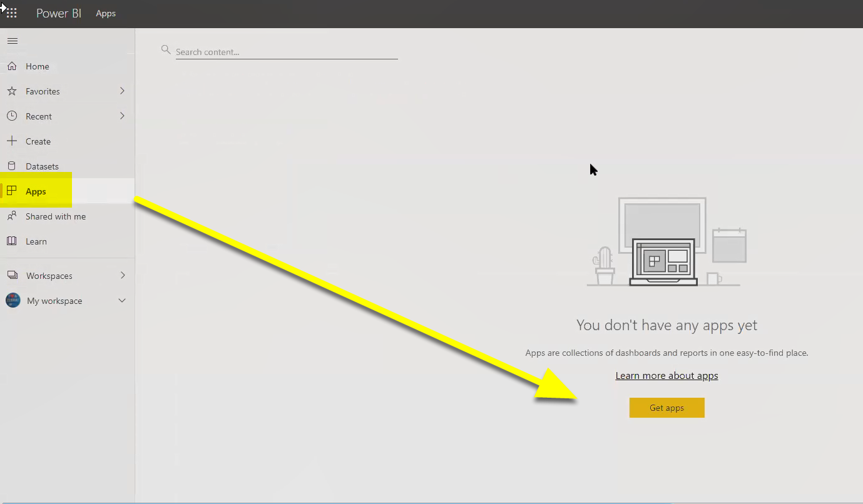Viewport: 863px width, 504px height.
Task: Select Create in navigation
Action: [38, 141]
